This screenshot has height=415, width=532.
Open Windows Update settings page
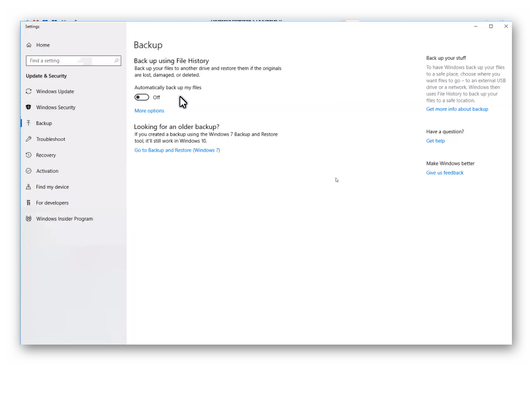pos(55,91)
